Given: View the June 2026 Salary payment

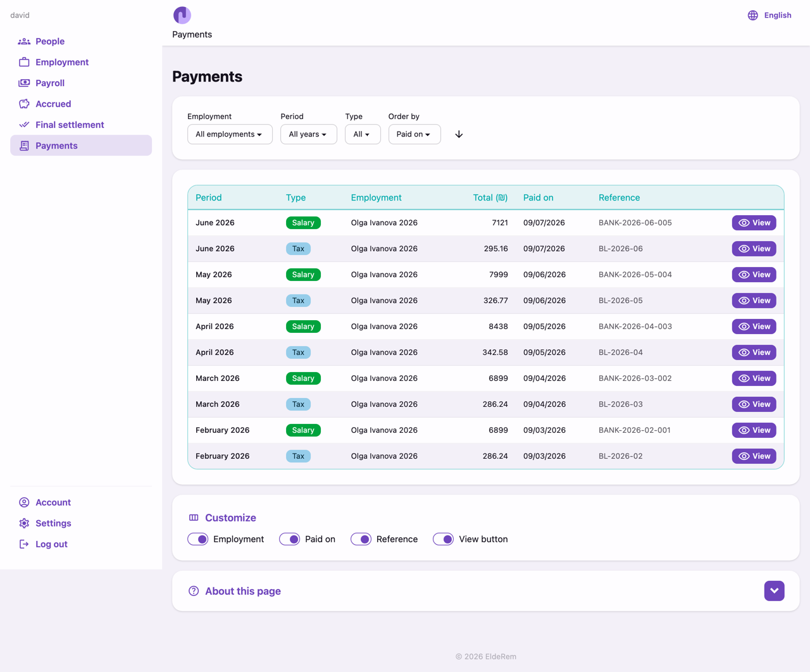Looking at the screenshot, I should [x=754, y=223].
